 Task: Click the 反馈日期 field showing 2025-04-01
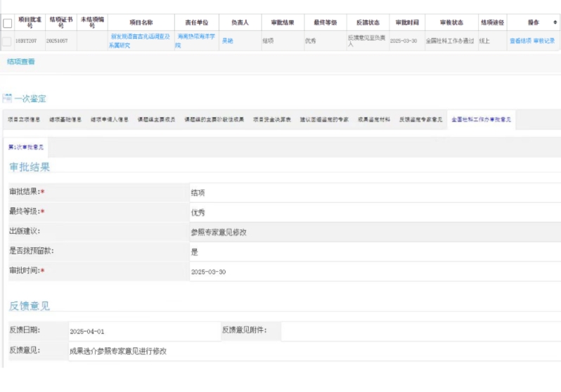145,331
